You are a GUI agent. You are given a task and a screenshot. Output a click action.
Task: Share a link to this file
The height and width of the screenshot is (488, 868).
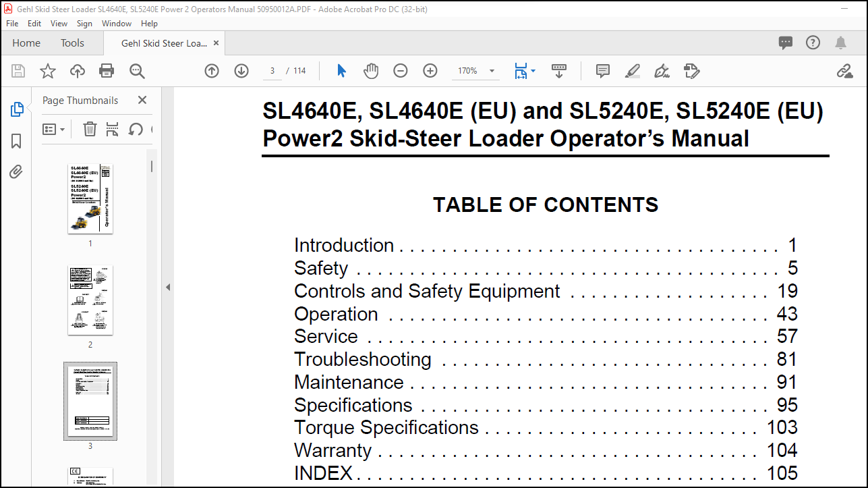coord(844,71)
